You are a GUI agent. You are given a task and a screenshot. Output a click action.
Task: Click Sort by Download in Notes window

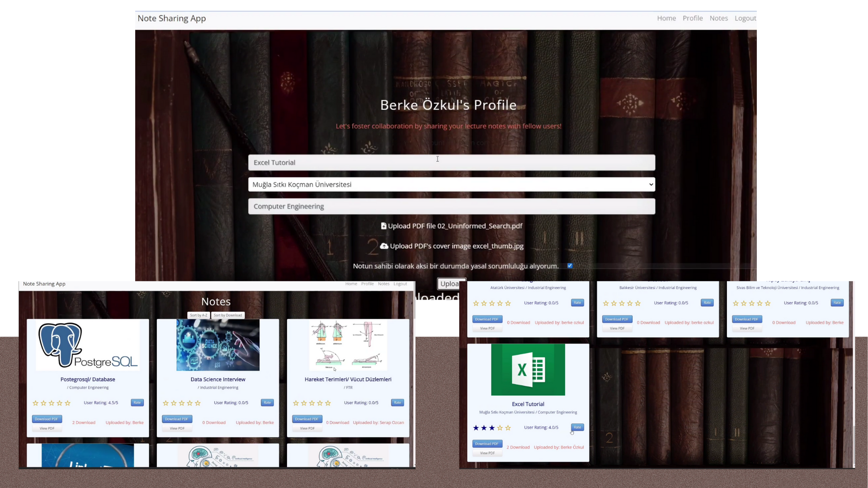(x=228, y=315)
